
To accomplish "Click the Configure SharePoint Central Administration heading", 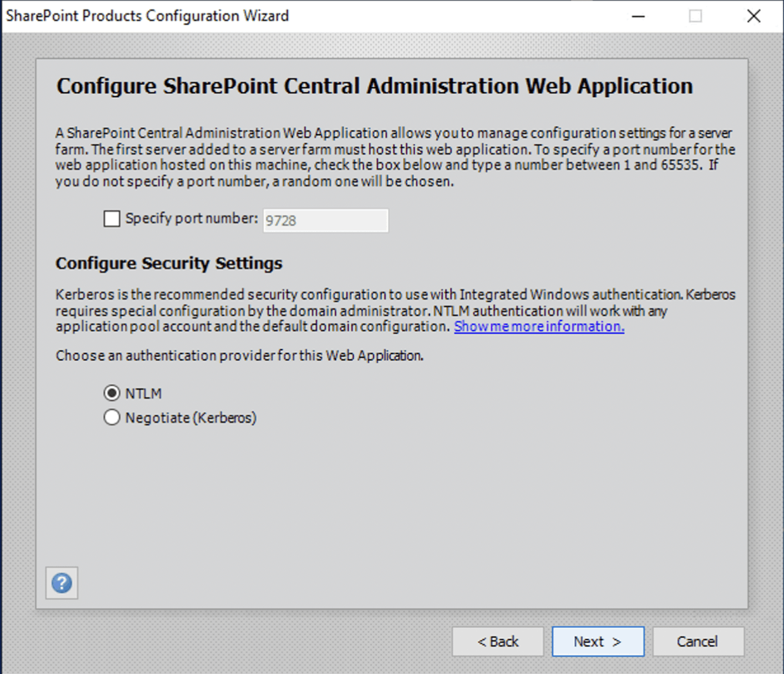I will click(374, 86).
